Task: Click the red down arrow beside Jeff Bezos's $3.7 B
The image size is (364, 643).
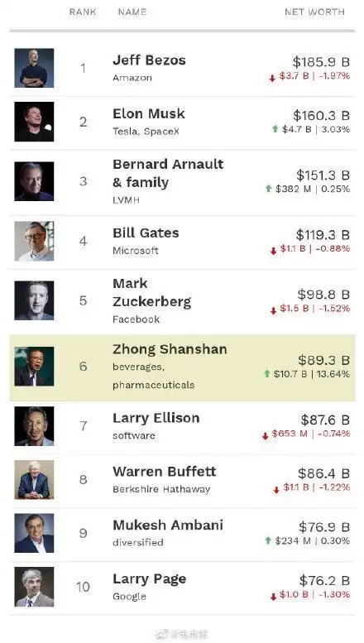Action: click(272, 78)
